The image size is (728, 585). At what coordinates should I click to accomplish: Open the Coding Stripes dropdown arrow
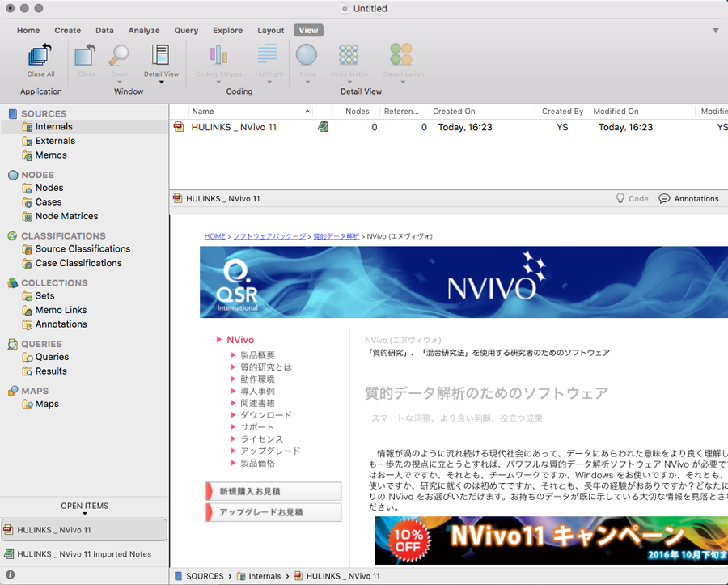218,83
